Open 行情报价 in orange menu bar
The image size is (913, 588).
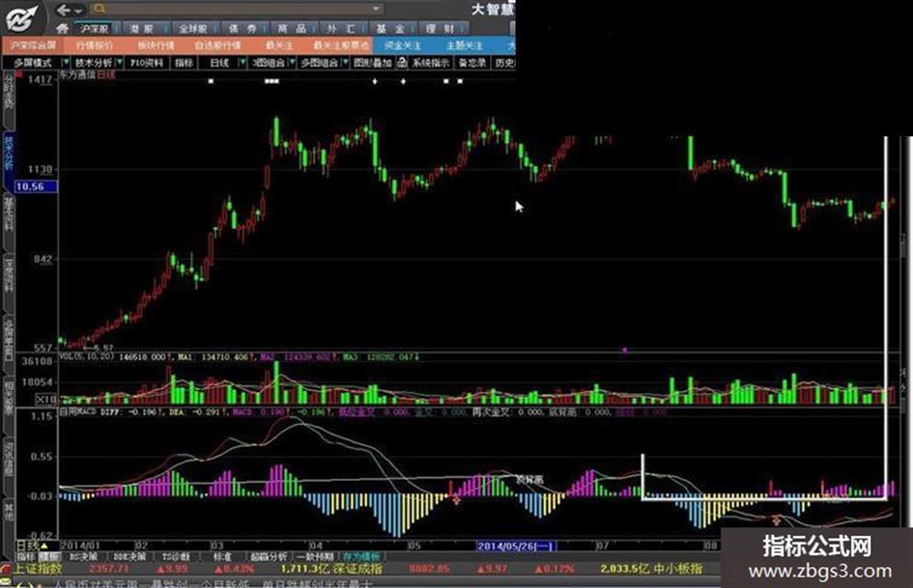point(95,44)
